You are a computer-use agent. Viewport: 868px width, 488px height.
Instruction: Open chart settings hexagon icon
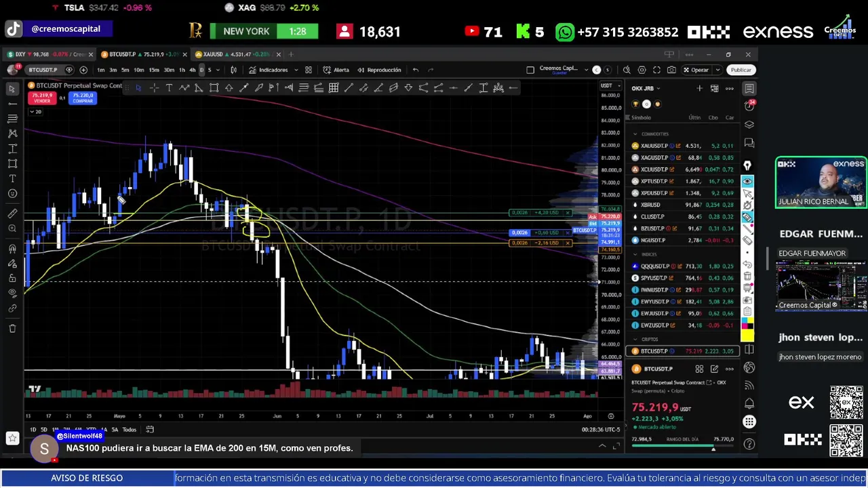click(642, 70)
